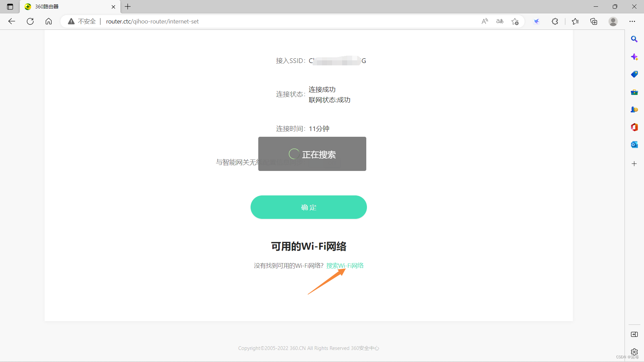Select the 360路由器 browser tab

point(67,7)
